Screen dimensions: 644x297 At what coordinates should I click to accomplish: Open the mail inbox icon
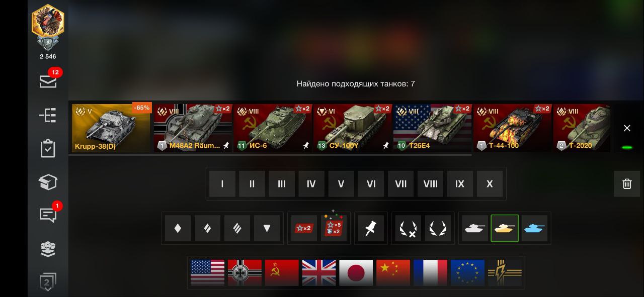48,81
